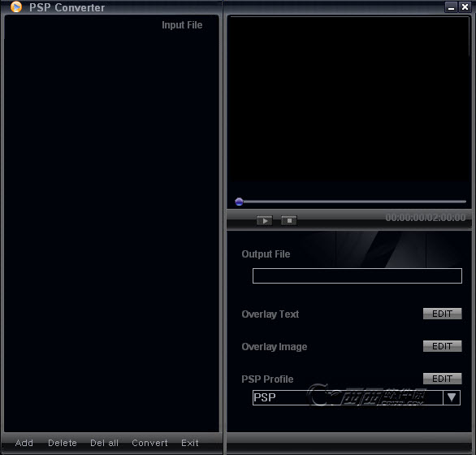
Task: Click the Overlay Text label
Action: tap(270, 314)
